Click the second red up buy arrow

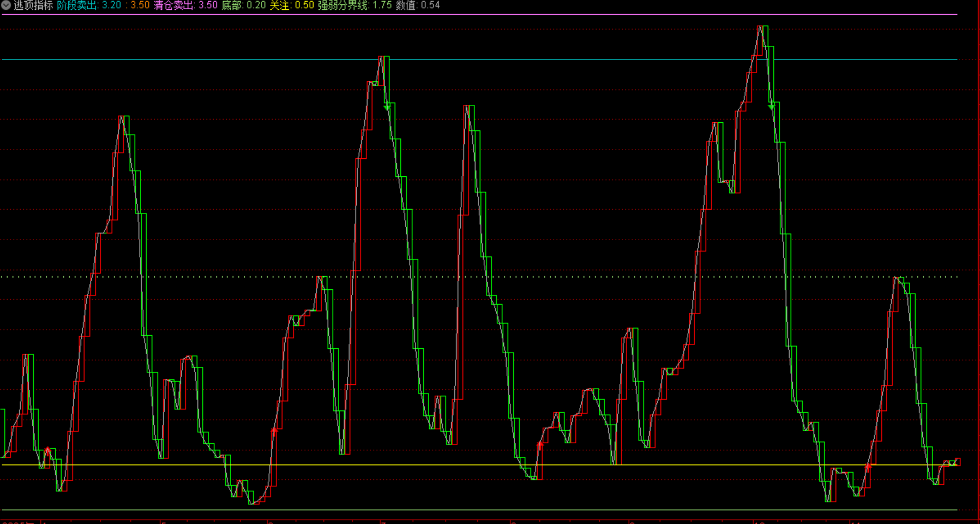pos(274,431)
